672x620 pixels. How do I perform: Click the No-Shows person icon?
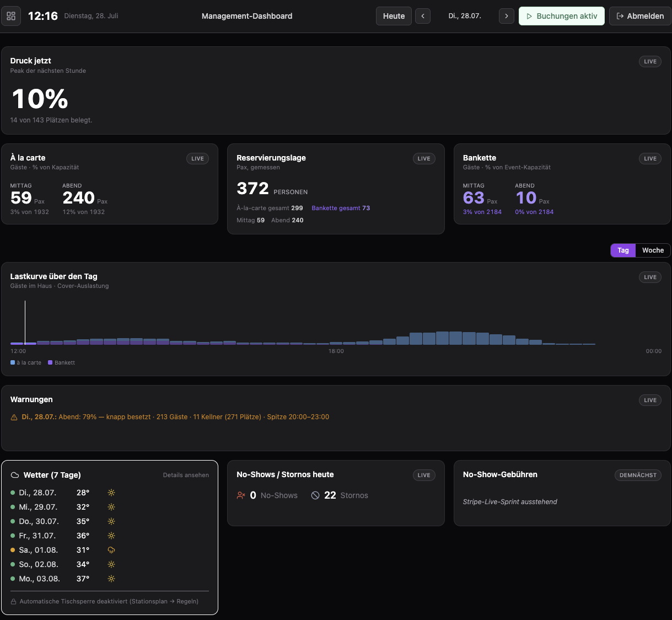(241, 495)
